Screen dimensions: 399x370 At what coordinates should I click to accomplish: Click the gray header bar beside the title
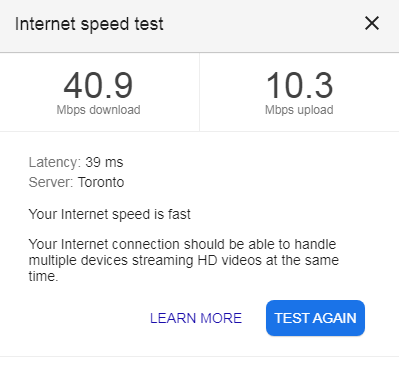click(263, 24)
